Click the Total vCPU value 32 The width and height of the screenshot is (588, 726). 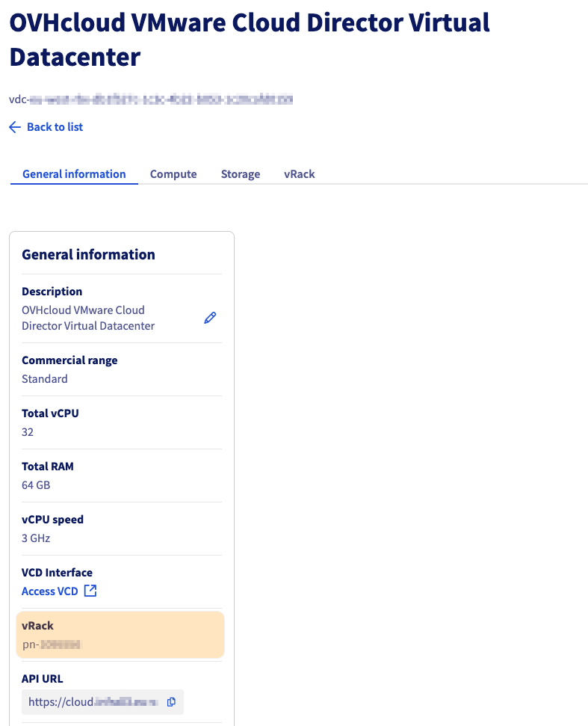click(x=28, y=432)
